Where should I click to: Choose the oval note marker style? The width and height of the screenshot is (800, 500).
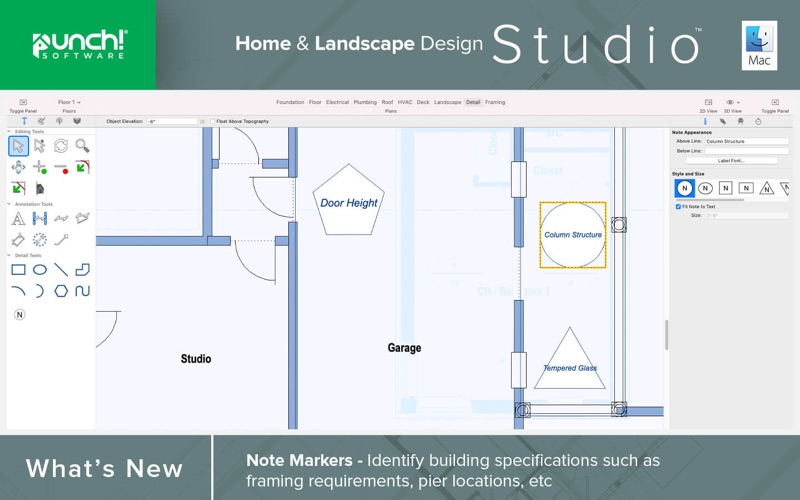tap(705, 188)
